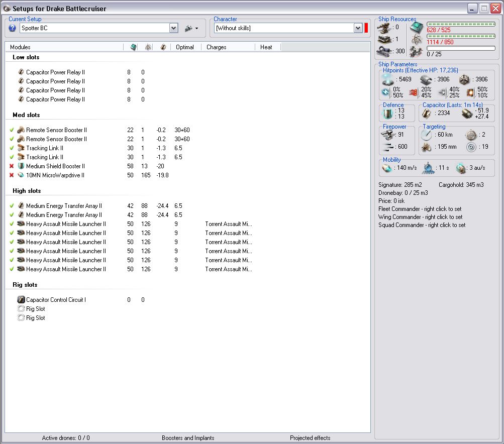The height and width of the screenshot is (444, 504).
Task: Click the Modules column header
Action: click(x=64, y=47)
